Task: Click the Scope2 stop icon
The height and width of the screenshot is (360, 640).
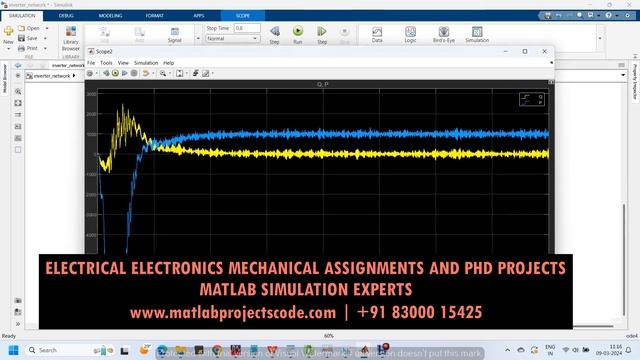Action: coord(134,73)
